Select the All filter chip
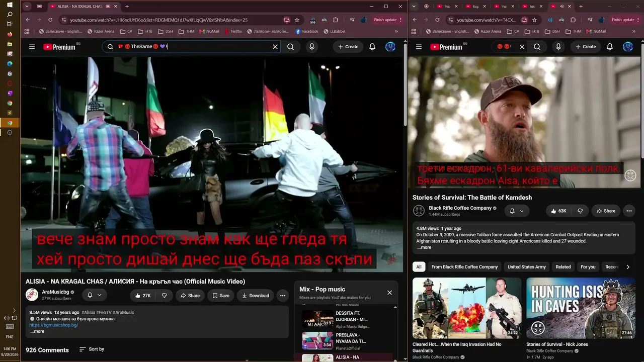This screenshot has width=644, height=362. pos(419,267)
